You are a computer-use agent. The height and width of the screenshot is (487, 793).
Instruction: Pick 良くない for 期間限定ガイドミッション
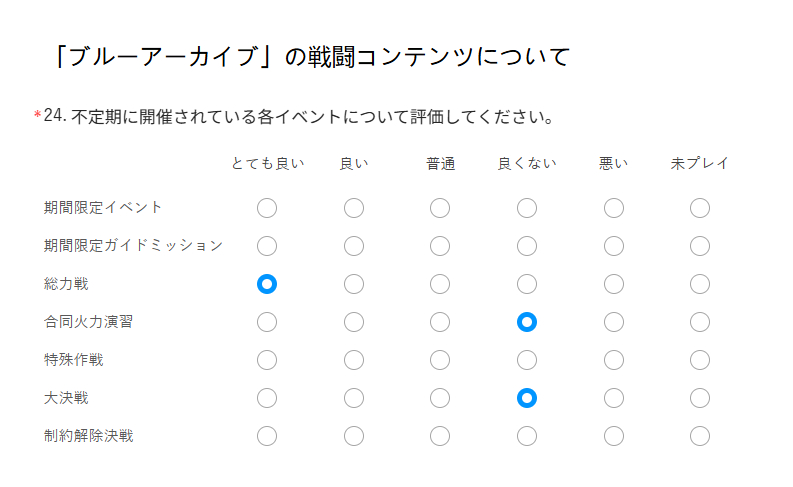(x=527, y=246)
